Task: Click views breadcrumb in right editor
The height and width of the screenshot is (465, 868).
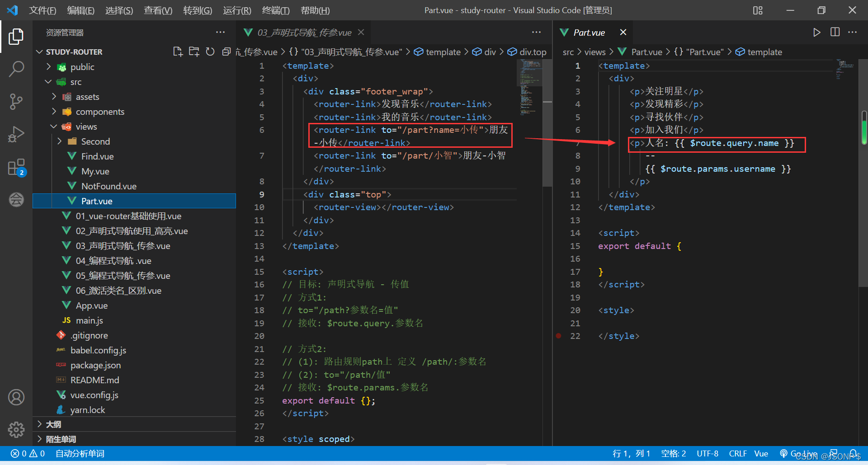Action: (x=595, y=52)
